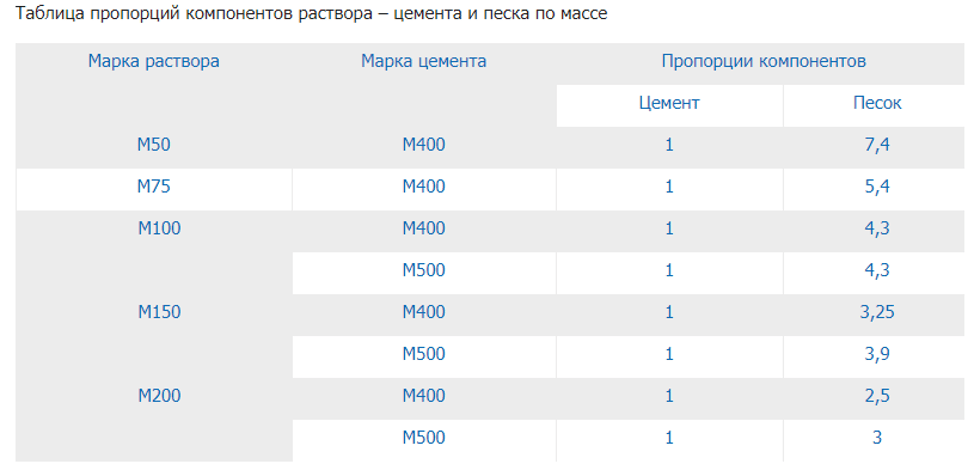Image resolution: width=974 pixels, height=470 pixels.
Task: Click the 'Марка цемента' column header
Action: coord(424,61)
